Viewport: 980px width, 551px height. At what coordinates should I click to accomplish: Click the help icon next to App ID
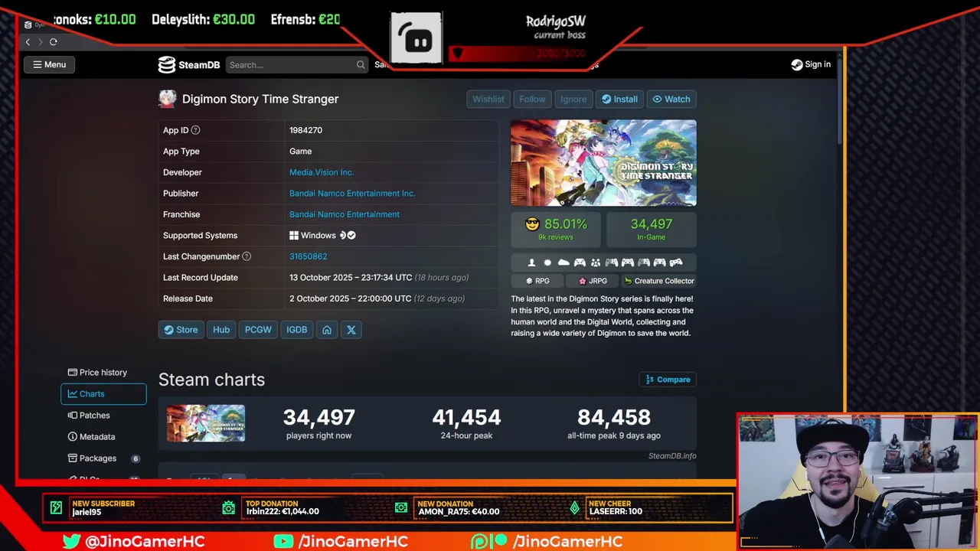(195, 130)
